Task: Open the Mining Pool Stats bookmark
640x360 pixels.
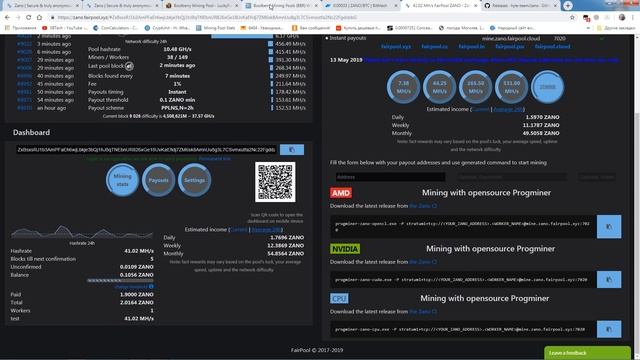Action: point(216,28)
